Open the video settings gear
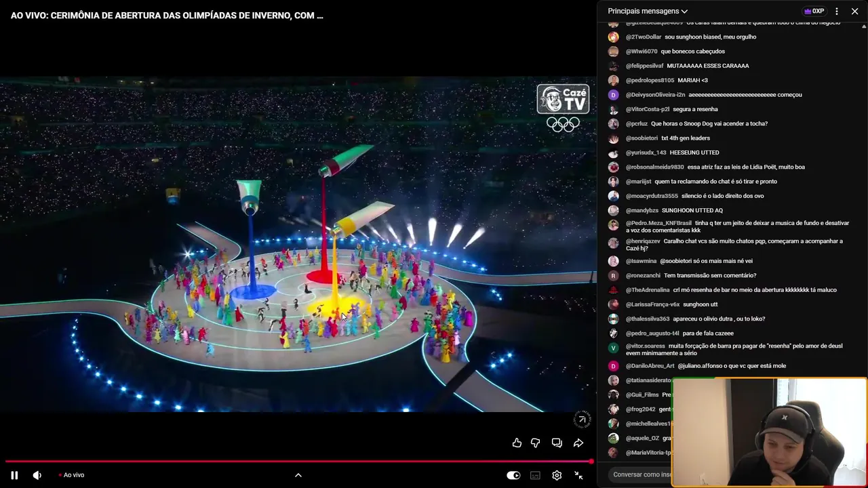Screen dimensions: 868x488 (557, 475)
